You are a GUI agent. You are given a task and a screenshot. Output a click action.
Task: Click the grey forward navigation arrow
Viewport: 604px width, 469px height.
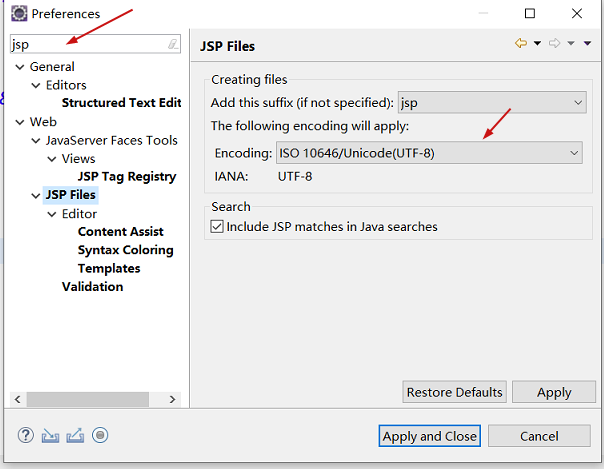pos(553,44)
